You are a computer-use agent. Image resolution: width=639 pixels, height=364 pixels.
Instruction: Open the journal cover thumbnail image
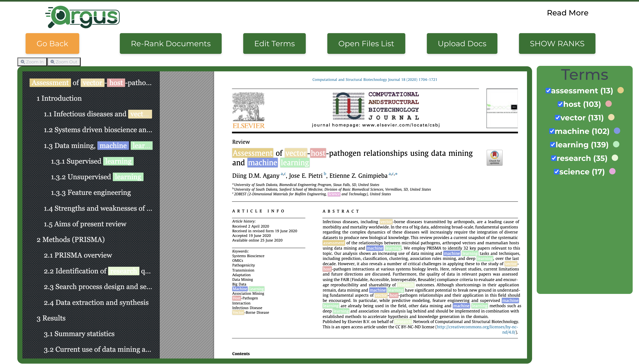coord(502,108)
